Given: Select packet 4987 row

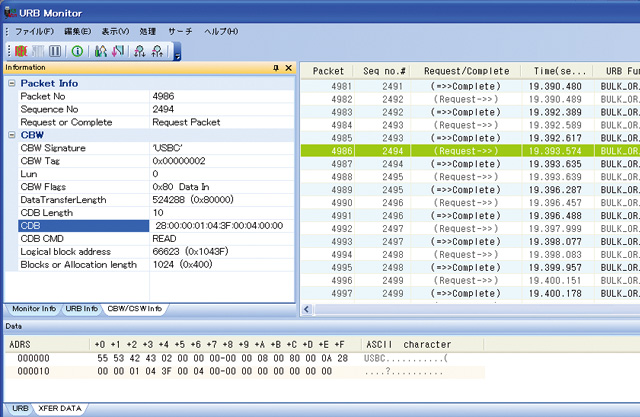Looking at the screenshot, I should (x=470, y=164).
